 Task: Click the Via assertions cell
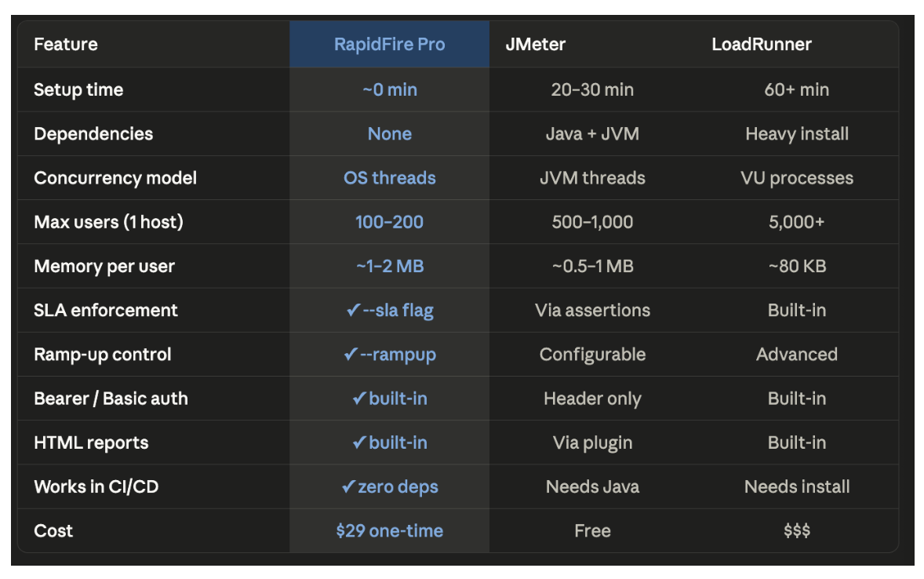click(x=592, y=310)
